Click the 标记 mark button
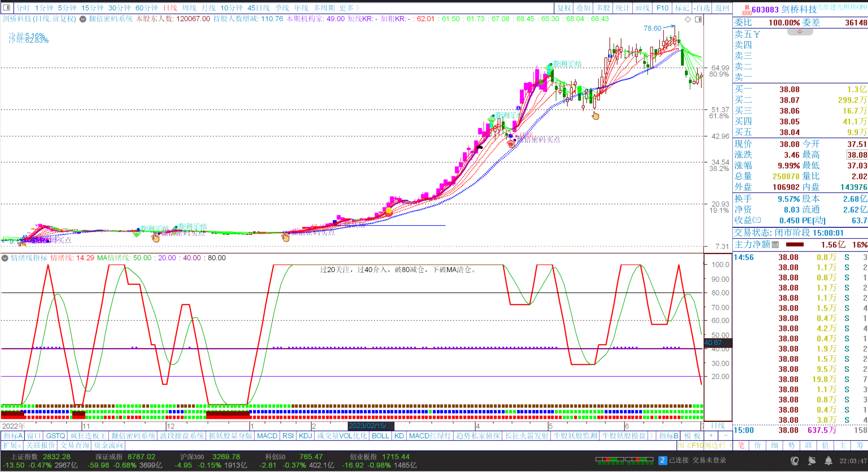The image size is (868, 472). 682,8
